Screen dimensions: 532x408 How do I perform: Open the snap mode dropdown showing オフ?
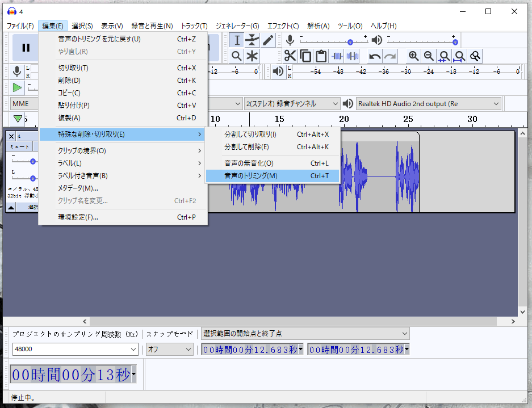(x=169, y=350)
